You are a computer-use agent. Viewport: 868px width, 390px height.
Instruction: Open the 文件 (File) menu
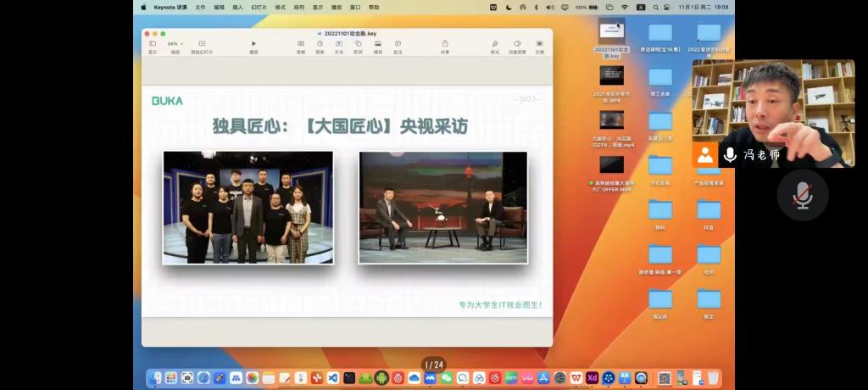point(200,7)
